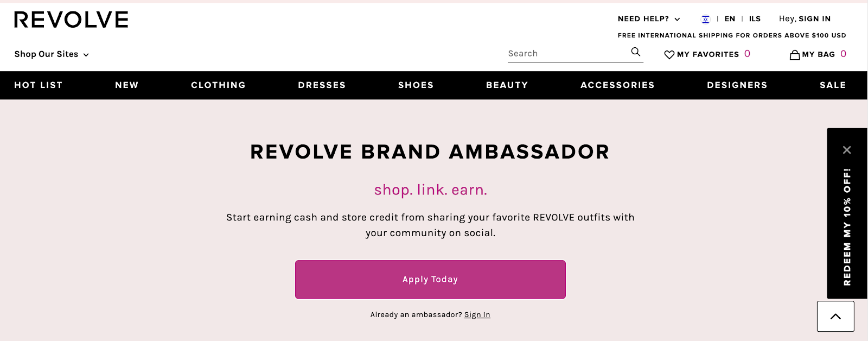The image size is (868, 341).
Task: Open the shopping bag icon
Action: 795,54
